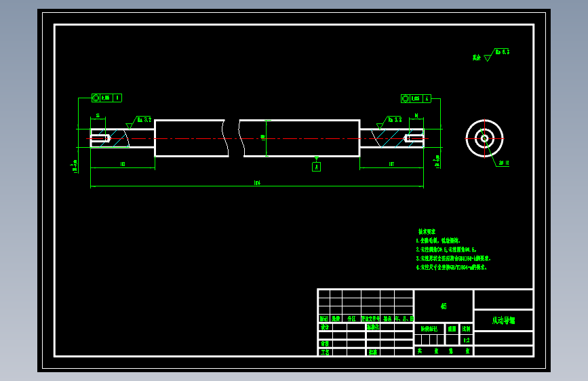Viewport: 588px width, 381px height.
Task: Click the concentric circles end view
Action: point(484,138)
